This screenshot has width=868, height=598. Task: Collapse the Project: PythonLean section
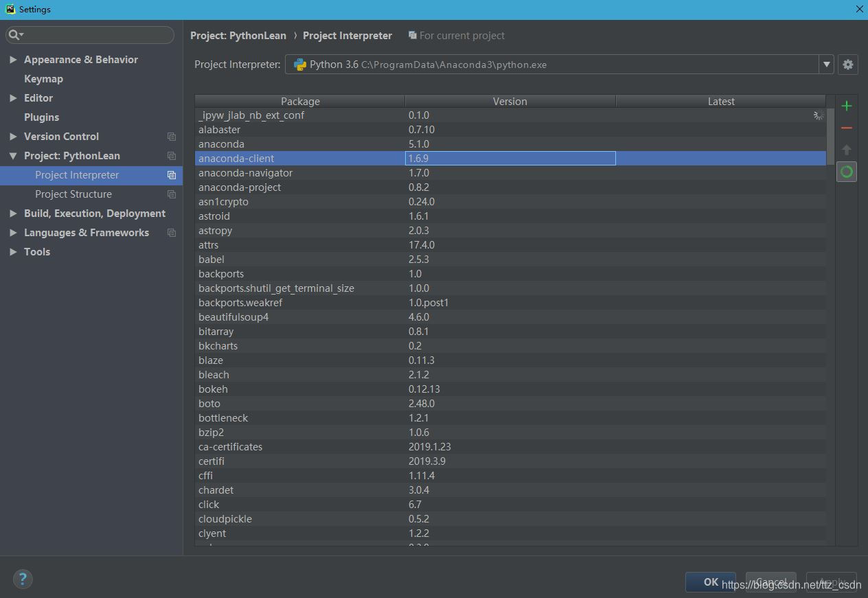[x=13, y=156]
